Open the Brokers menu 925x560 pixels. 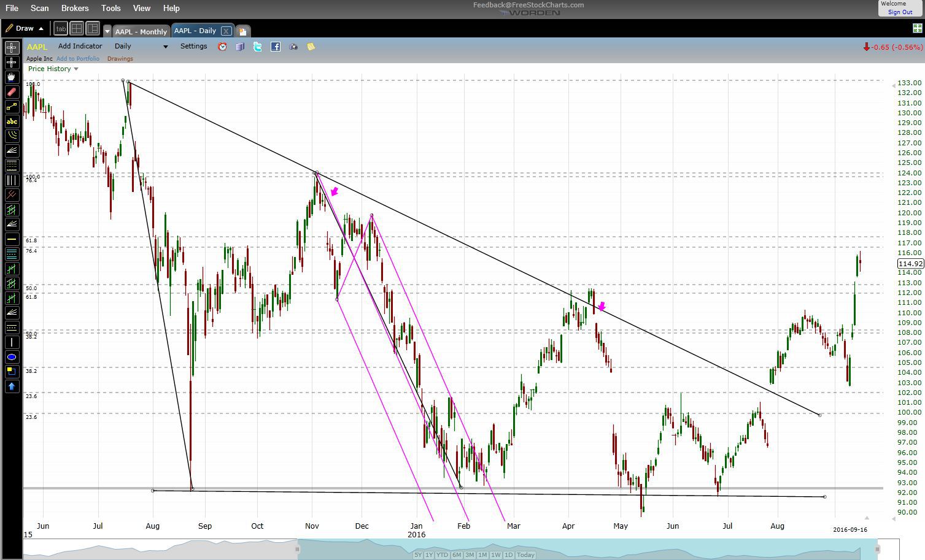(75, 8)
